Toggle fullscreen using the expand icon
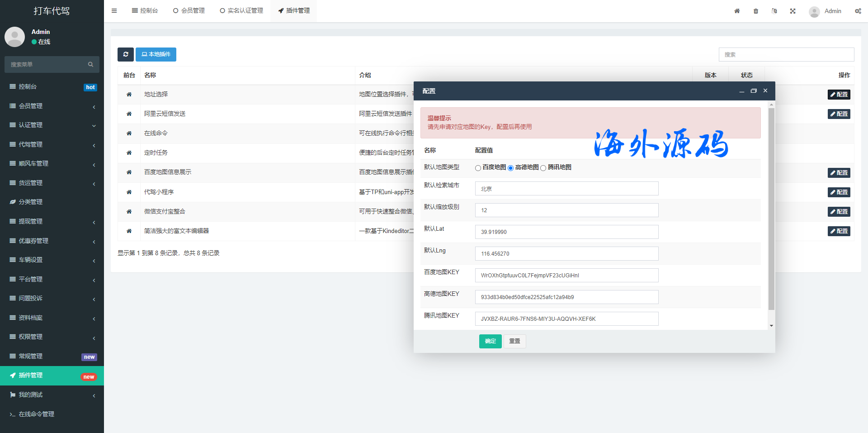The image size is (868, 433). click(793, 11)
